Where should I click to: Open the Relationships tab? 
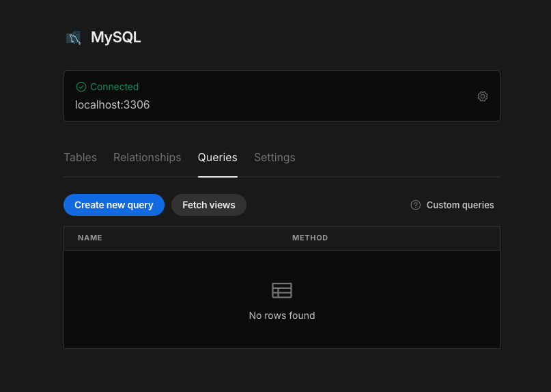tap(147, 157)
